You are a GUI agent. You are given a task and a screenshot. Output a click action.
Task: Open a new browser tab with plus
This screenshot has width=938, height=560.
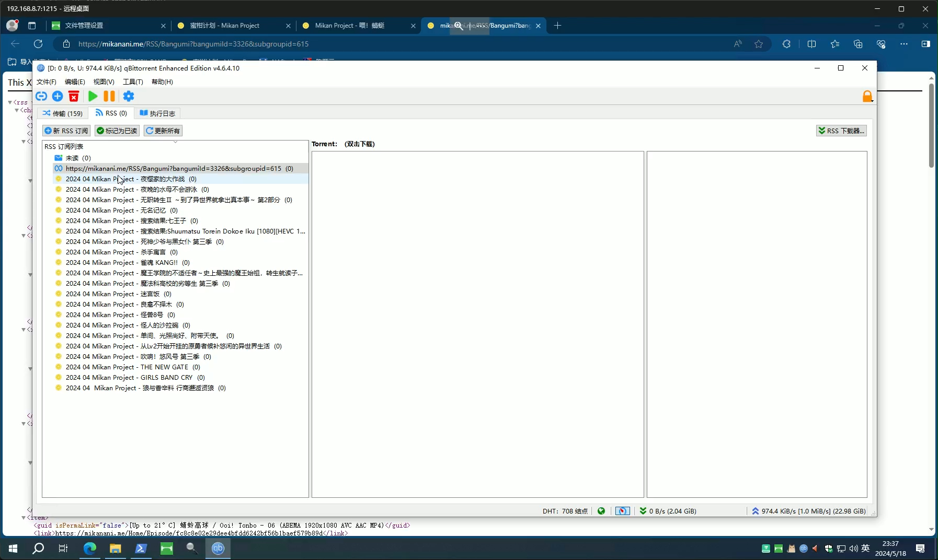coord(557,26)
